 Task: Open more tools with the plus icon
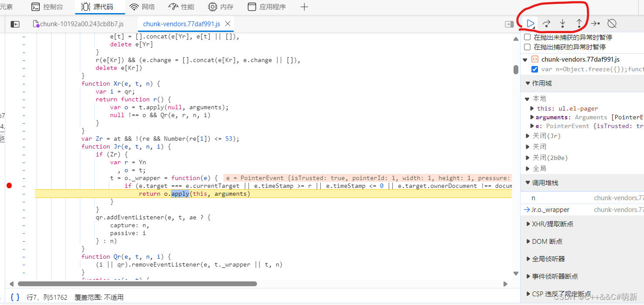coord(305,7)
